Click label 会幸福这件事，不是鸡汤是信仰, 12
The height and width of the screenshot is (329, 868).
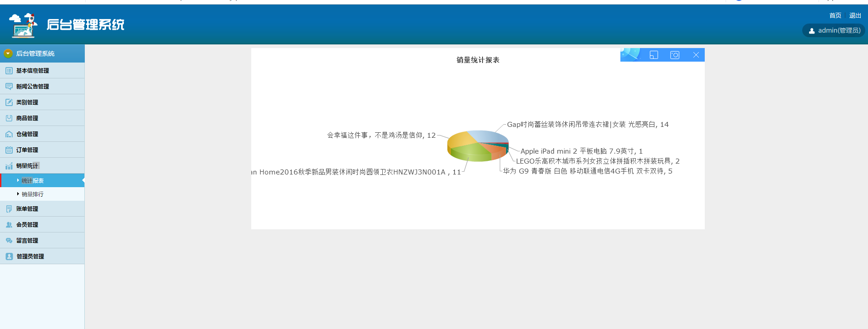pos(381,135)
